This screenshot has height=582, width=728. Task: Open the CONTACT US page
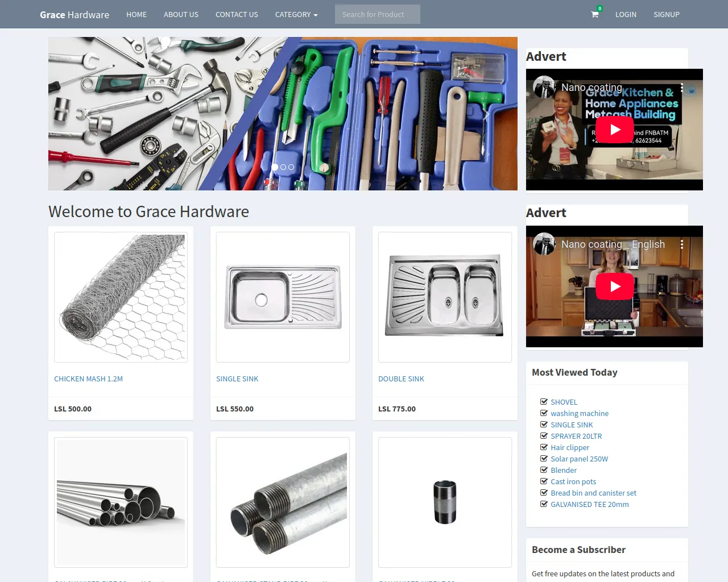point(237,14)
